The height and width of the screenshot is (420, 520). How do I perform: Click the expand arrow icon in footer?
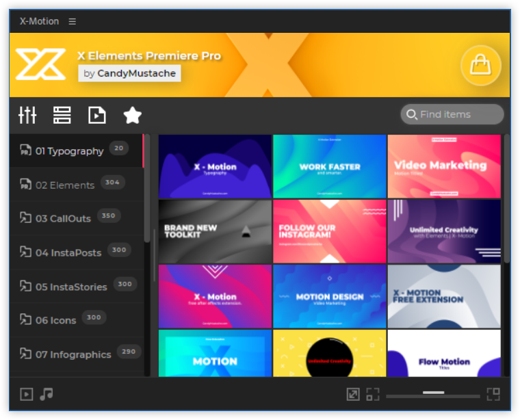353,395
